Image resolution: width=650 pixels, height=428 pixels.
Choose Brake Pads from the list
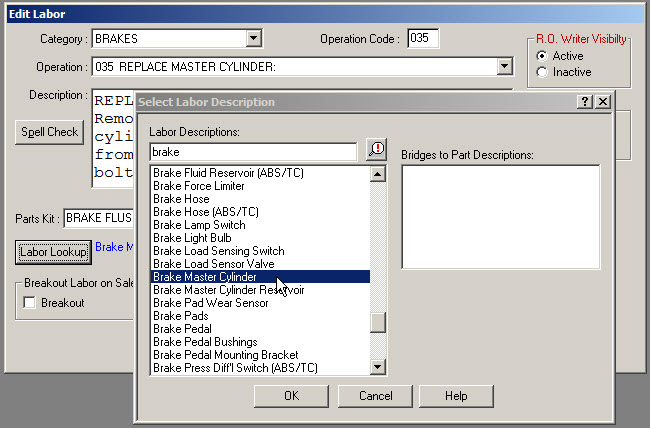[180, 316]
